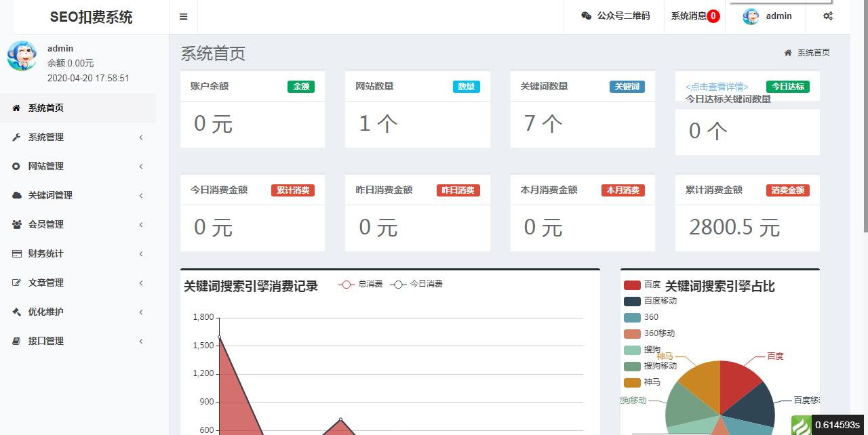Expand the 系统管理 chevron arrow
This screenshot has height=435, width=868.
(141, 138)
